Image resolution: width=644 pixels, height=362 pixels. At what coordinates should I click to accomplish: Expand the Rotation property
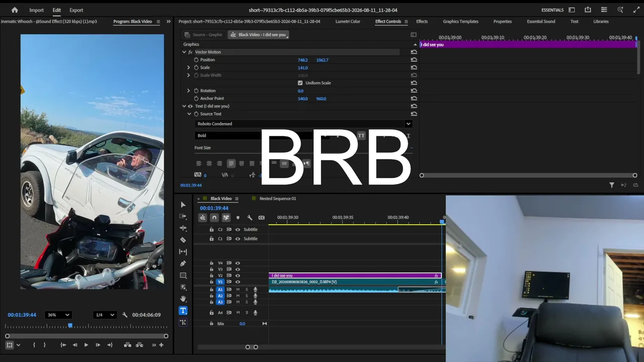tap(189, 90)
